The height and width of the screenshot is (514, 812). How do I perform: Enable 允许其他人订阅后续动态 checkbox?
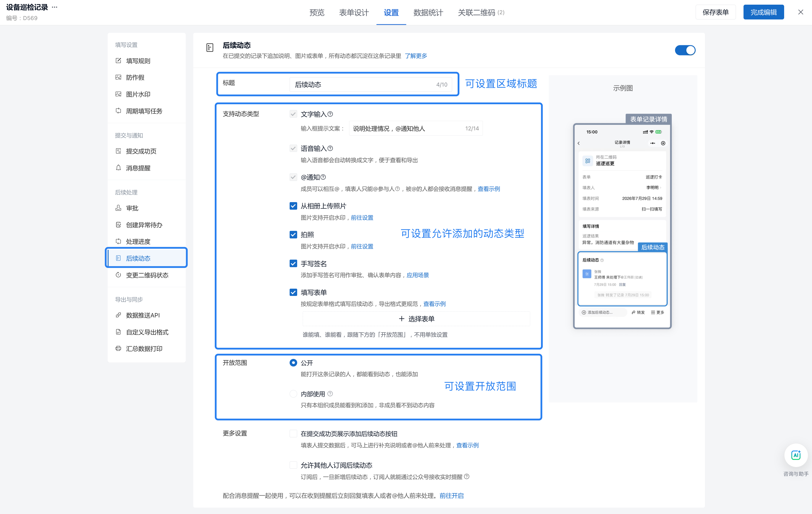[x=293, y=466]
